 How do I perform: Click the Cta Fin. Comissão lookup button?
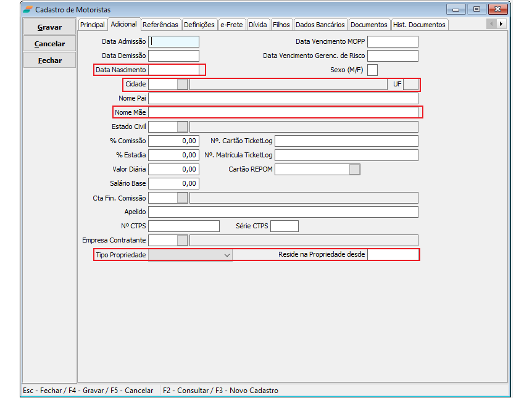coord(183,197)
